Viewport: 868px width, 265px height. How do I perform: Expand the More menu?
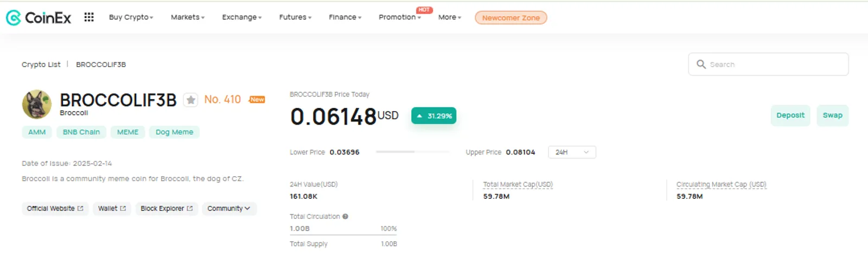point(450,17)
